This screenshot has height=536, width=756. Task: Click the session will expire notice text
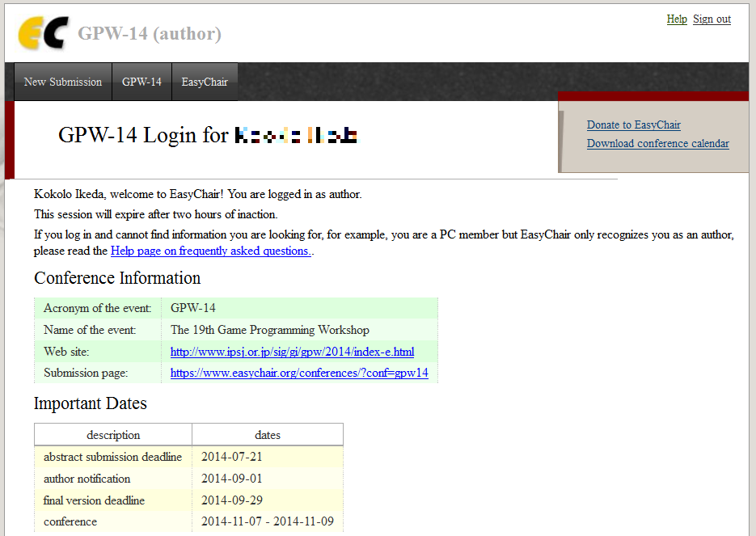point(156,214)
